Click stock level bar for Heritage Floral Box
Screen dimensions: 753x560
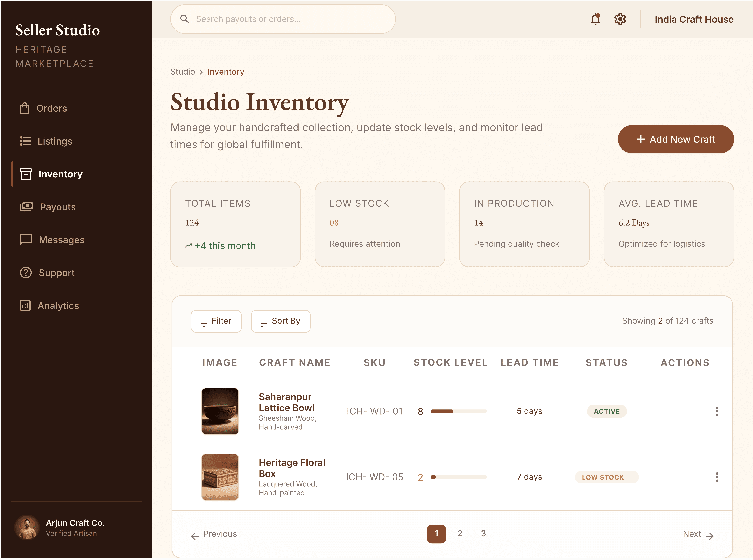click(458, 477)
